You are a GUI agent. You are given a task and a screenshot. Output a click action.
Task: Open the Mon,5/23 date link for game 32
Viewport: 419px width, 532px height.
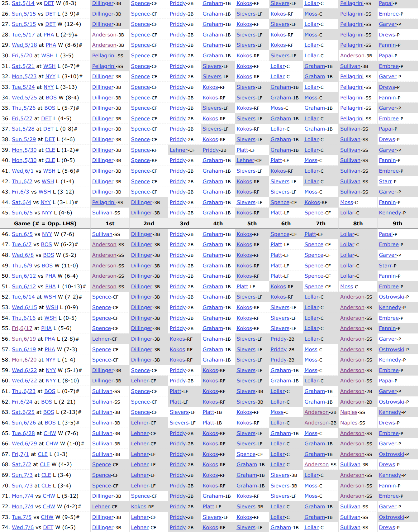coord(24,77)
